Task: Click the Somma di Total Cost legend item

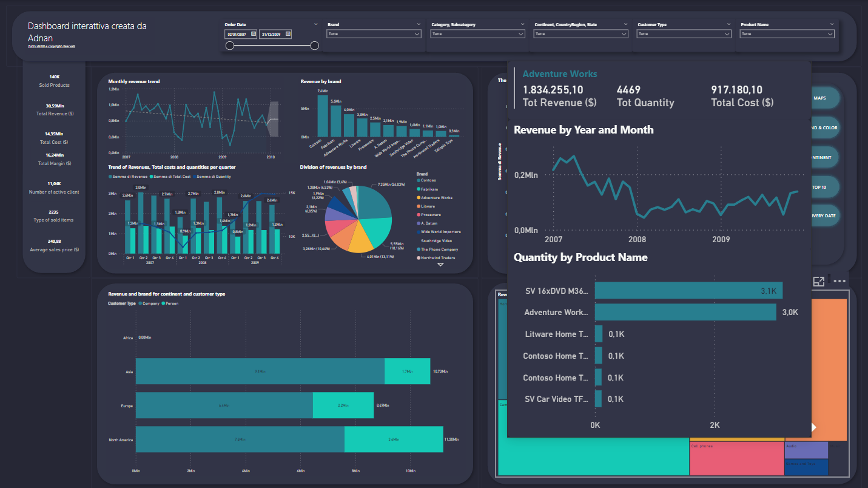Action: (170, 176)
